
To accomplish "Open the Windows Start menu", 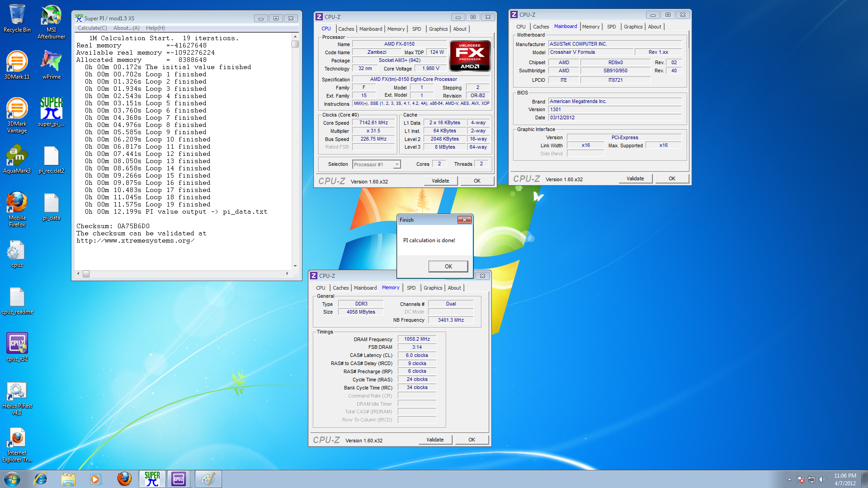I will [x=12, y=479].
